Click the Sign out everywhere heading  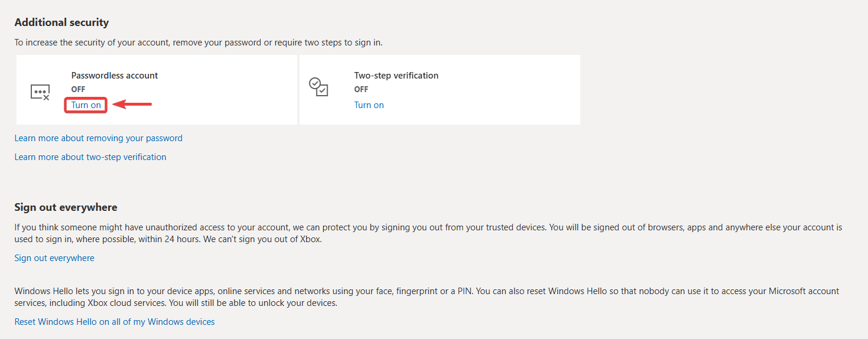coord(66,207)
